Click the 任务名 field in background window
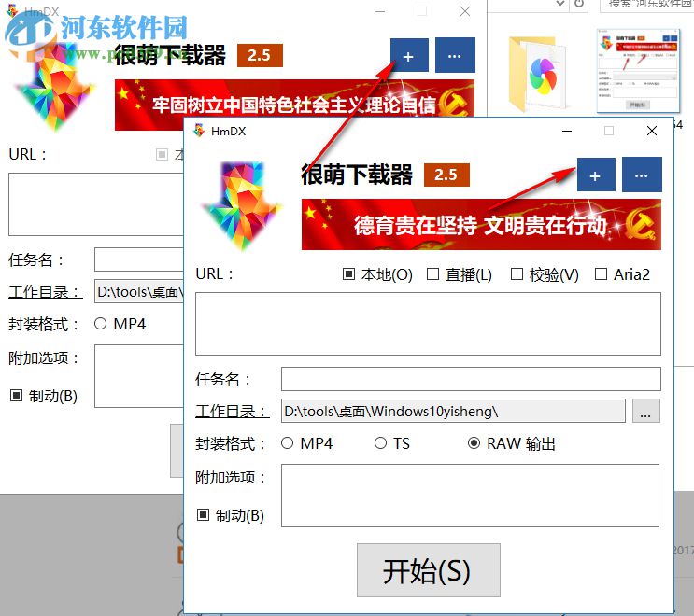The image size is (694, 616). pos(139,259)
